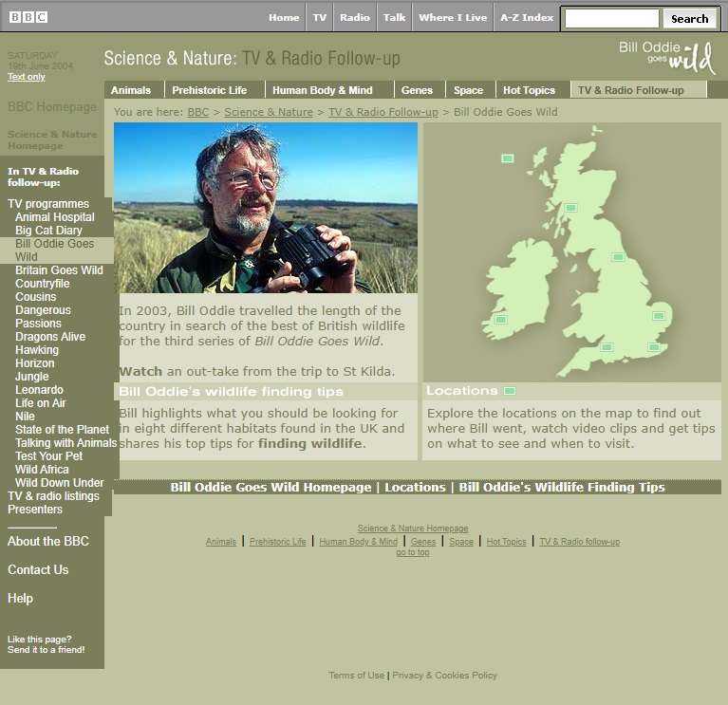Open Locations link in bottom navigation bar

click(415, 487)
